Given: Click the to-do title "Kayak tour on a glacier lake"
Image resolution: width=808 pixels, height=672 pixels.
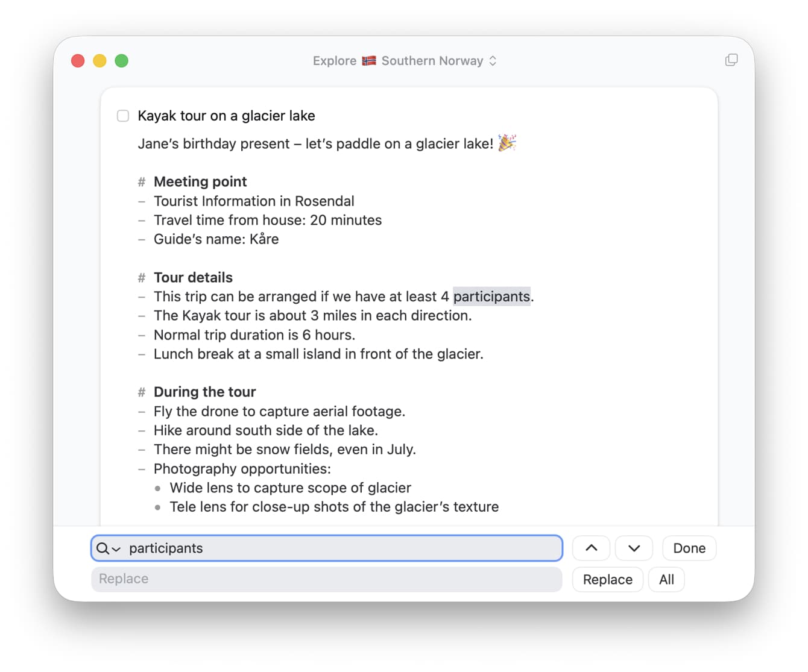Looking at the screenshot, I should point(226,116).
